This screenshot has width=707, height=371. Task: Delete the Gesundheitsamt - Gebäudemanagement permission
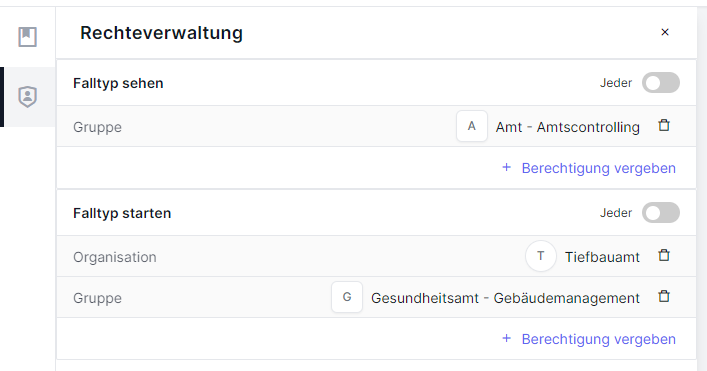pyautogui.click(x=664, y=296)
